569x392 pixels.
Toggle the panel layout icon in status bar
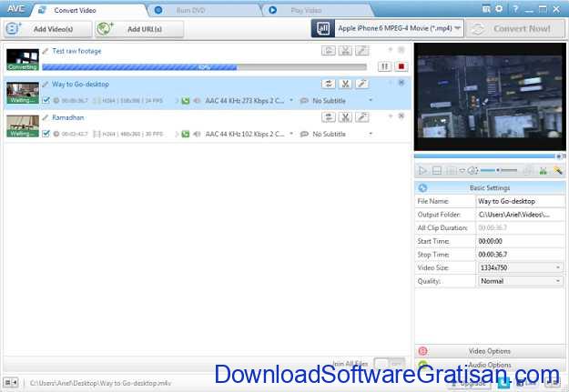(11, 382)
